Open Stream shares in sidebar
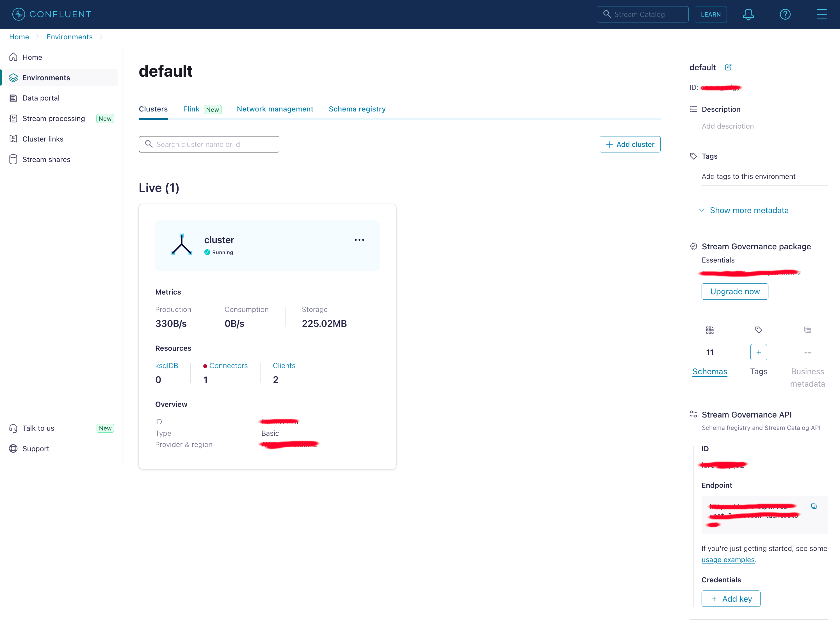Screen dimensions: 840x634 46,159
